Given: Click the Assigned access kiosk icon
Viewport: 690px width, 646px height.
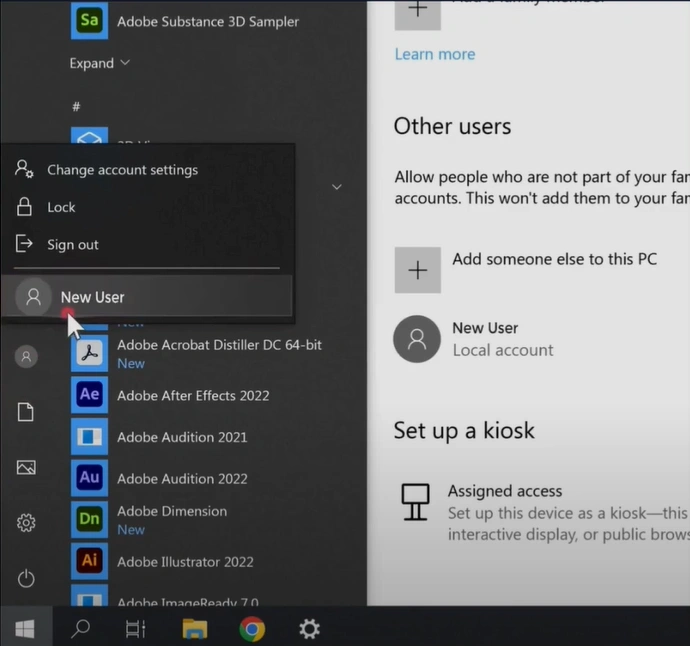Looking at the screenshot, I should pyautogui.click(x=415, y=502).
